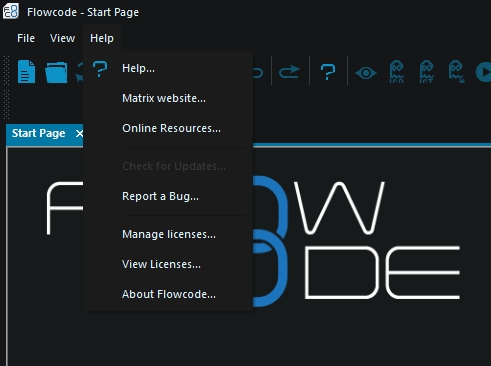Click the New document toolbar icon
This screenshot has height=366, width=491.
click(26, 71)
